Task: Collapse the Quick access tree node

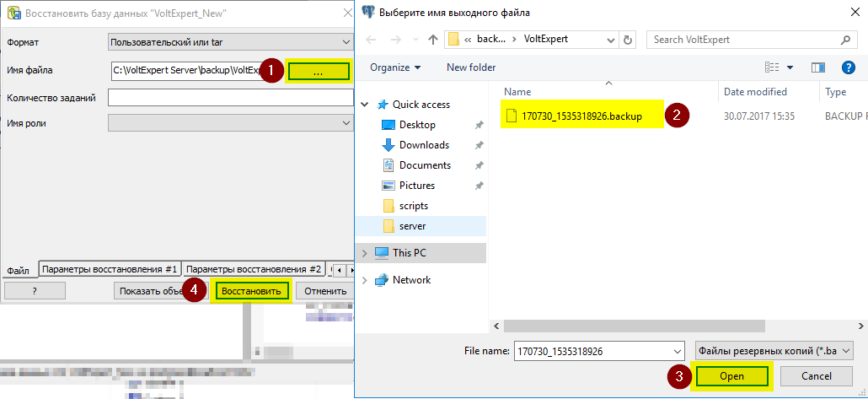Action: pos(364,105)
